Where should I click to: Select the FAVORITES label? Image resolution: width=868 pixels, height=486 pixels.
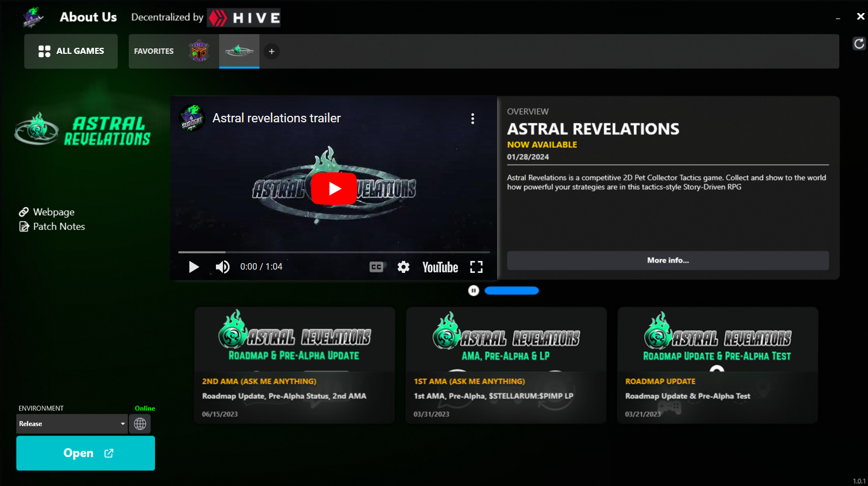154,51
